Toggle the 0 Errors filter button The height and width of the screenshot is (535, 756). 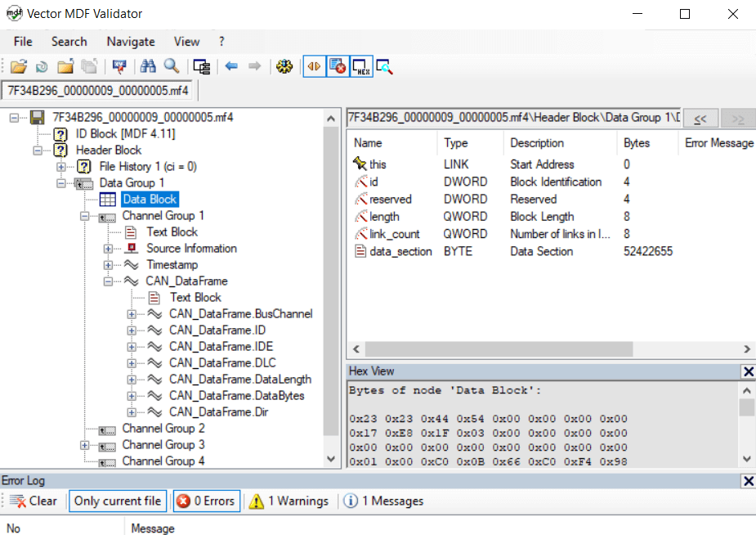tap(206, 501)
